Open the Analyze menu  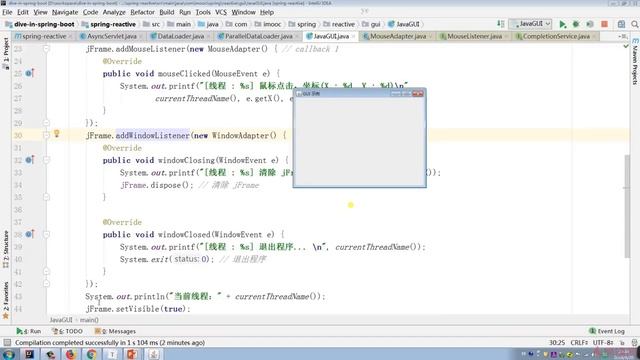point(114,12)
